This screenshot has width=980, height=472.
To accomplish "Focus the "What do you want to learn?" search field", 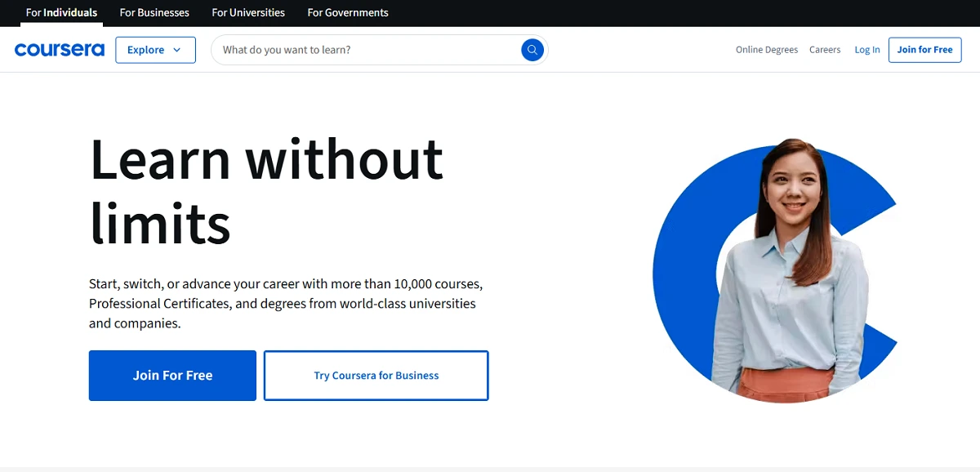I will 367,50.
